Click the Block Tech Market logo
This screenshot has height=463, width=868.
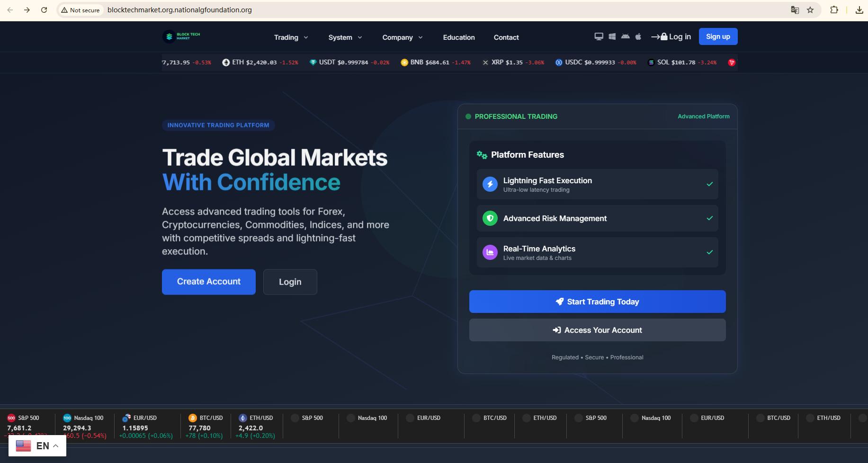(182, 36)
